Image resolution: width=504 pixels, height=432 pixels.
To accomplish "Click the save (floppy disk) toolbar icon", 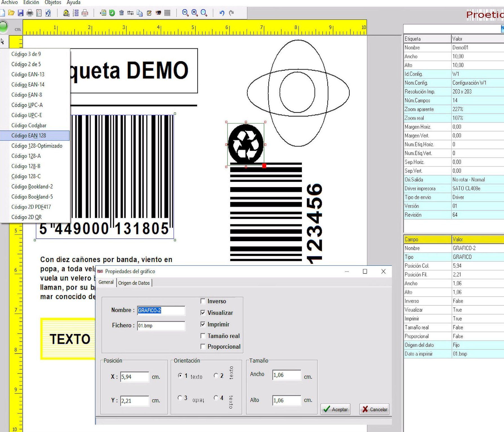I will pos(21,13).
